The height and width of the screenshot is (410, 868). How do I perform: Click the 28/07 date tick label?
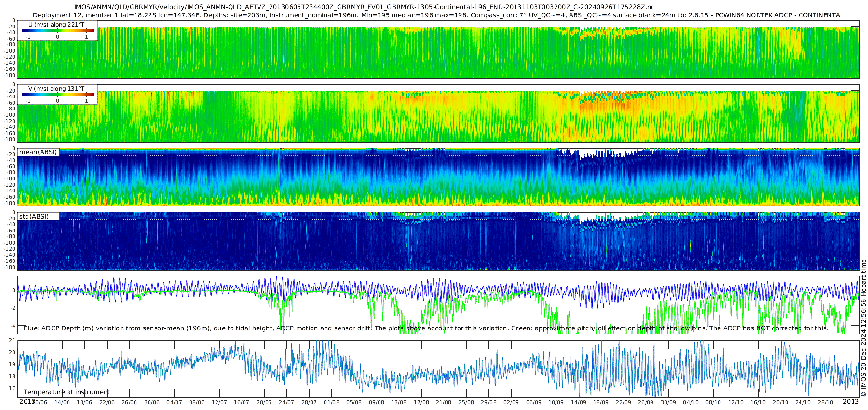[x=309, y=402]
